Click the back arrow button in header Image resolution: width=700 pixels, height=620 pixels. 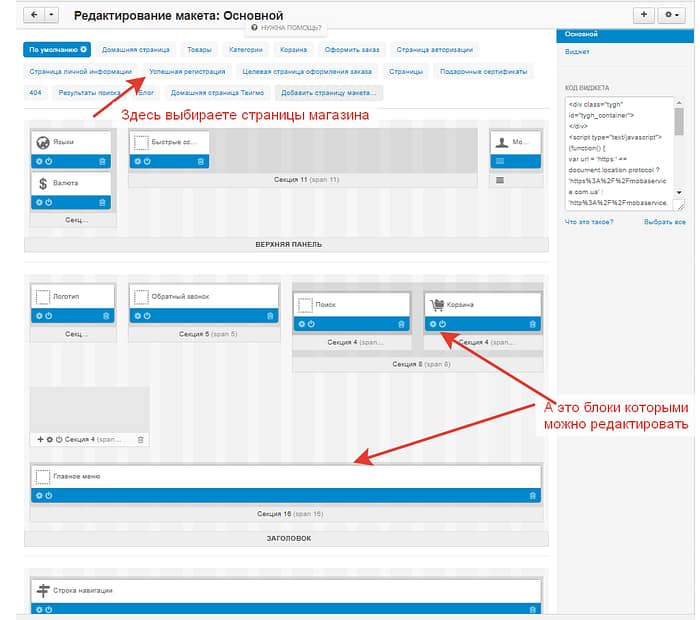(32, 15)
